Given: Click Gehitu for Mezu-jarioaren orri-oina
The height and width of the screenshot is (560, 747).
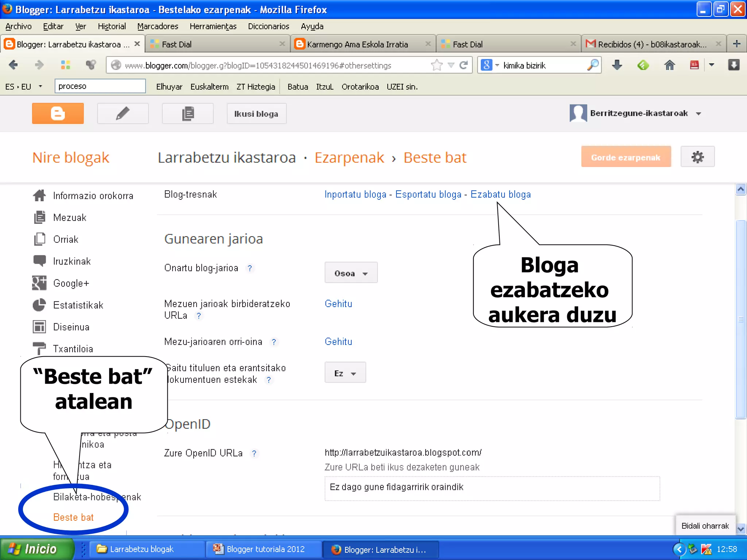Looking at the screenshot, I should [x=338, y=342].
